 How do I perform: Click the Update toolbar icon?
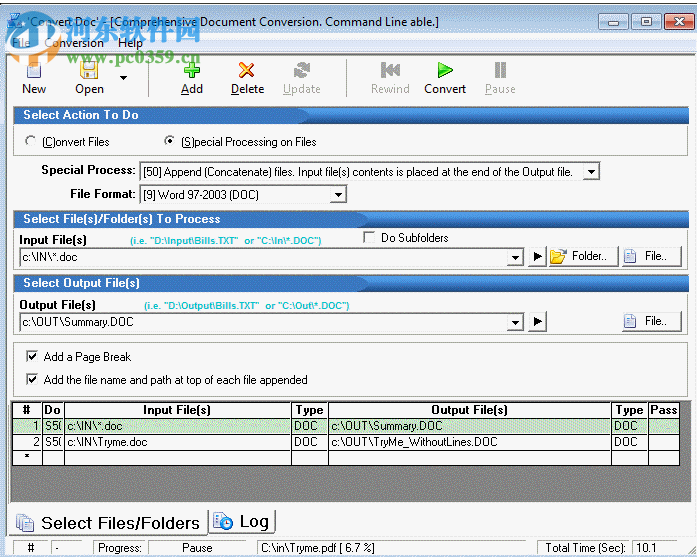(x=302, y=70)
